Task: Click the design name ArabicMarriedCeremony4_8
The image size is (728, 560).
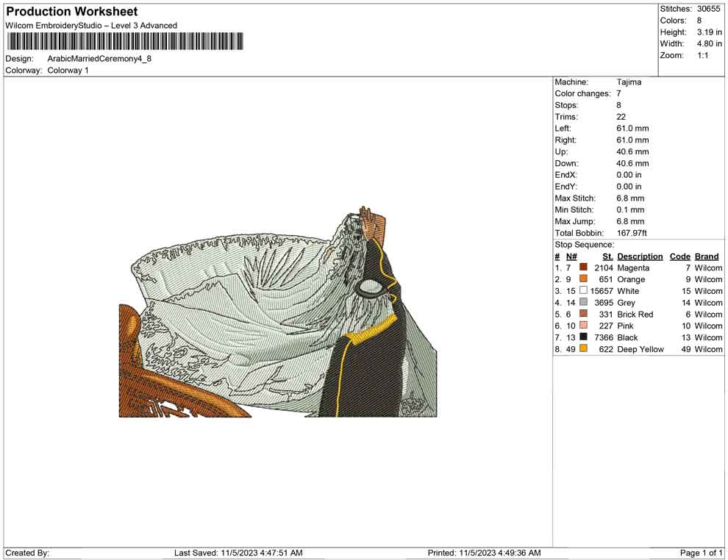Action: tap(99, 59)
